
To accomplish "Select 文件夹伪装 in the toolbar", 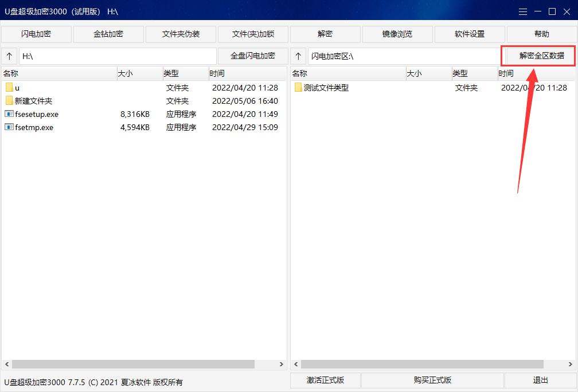I will [181, 34].
